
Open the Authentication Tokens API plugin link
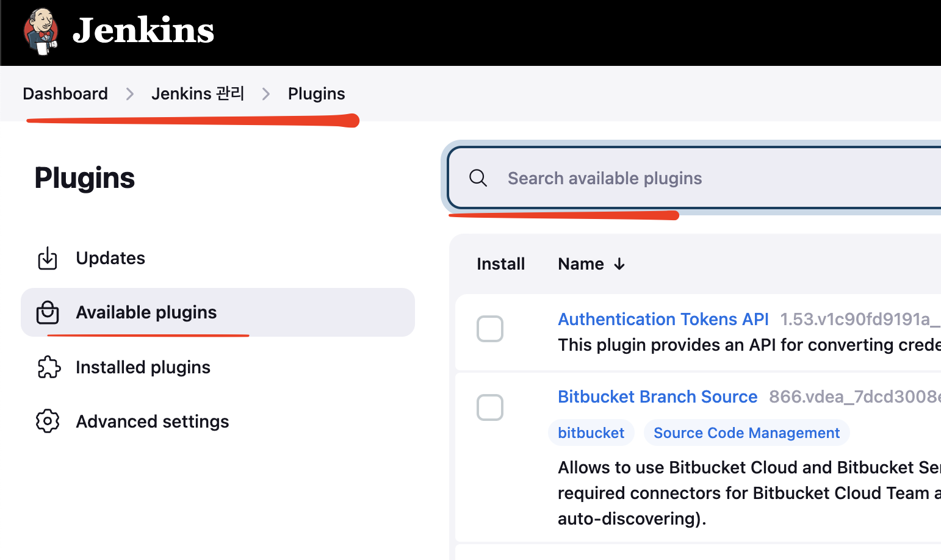[x=663, y=319]
